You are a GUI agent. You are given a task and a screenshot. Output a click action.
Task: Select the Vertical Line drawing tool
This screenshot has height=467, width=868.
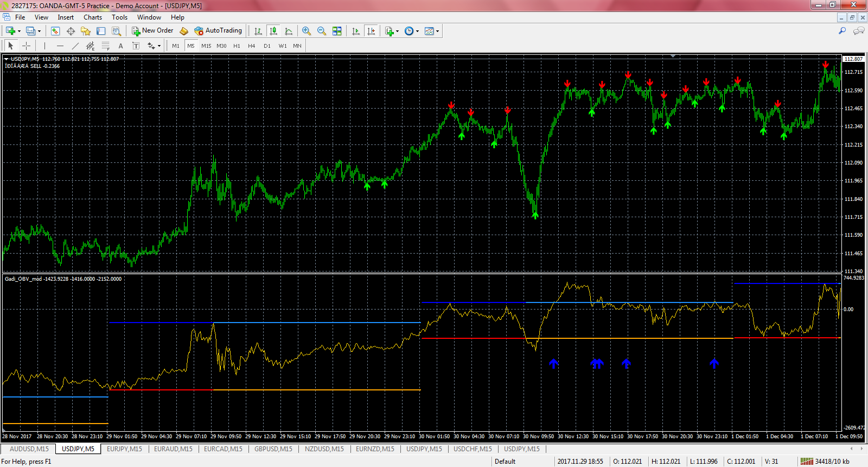pos(44,46)
